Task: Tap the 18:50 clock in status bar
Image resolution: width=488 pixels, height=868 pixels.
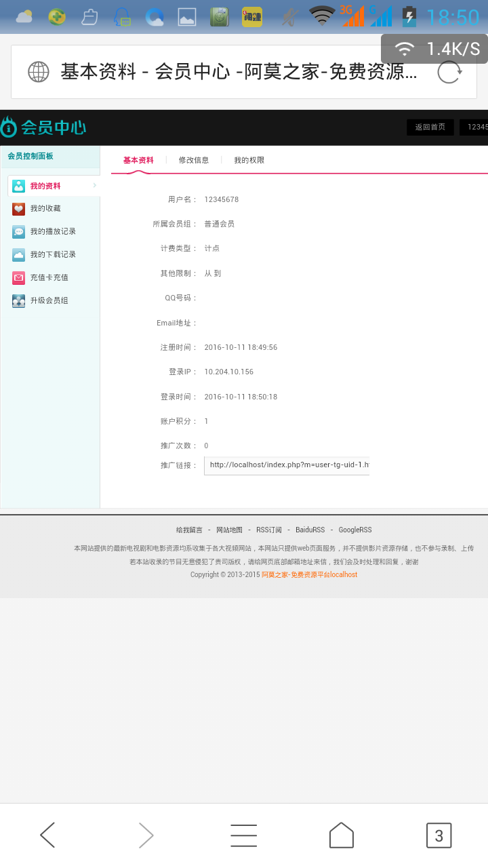Action: (453, 17)
